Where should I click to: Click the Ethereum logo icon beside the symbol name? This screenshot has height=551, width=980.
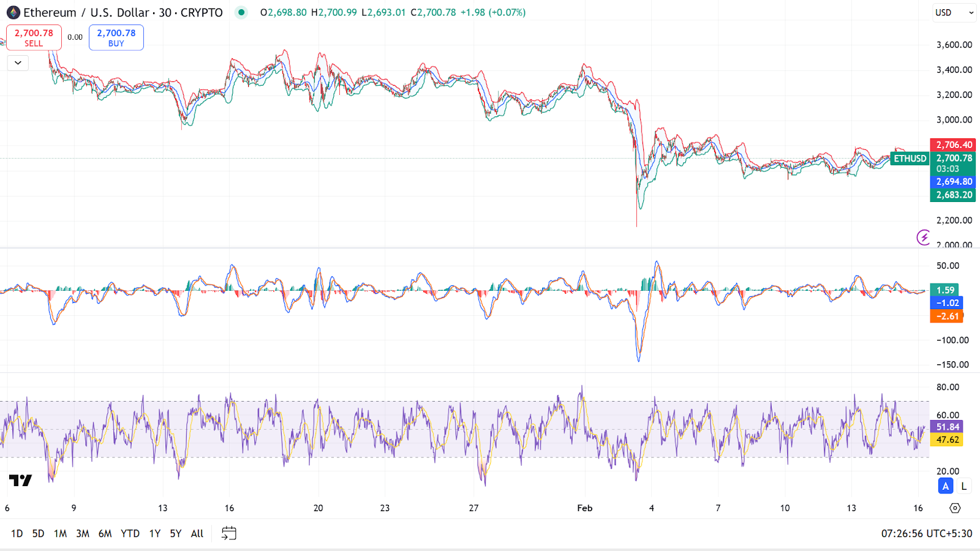[13, 12]
